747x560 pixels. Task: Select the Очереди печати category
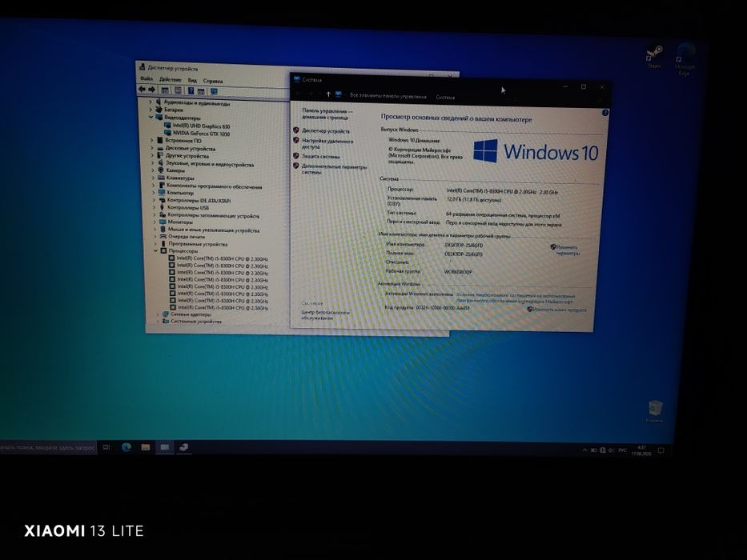(187, 237)
